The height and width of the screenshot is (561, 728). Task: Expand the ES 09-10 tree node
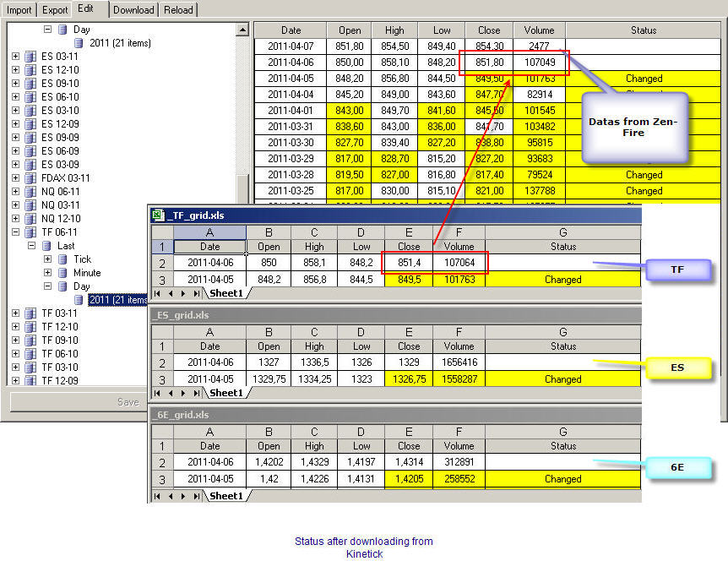(16, 83)
